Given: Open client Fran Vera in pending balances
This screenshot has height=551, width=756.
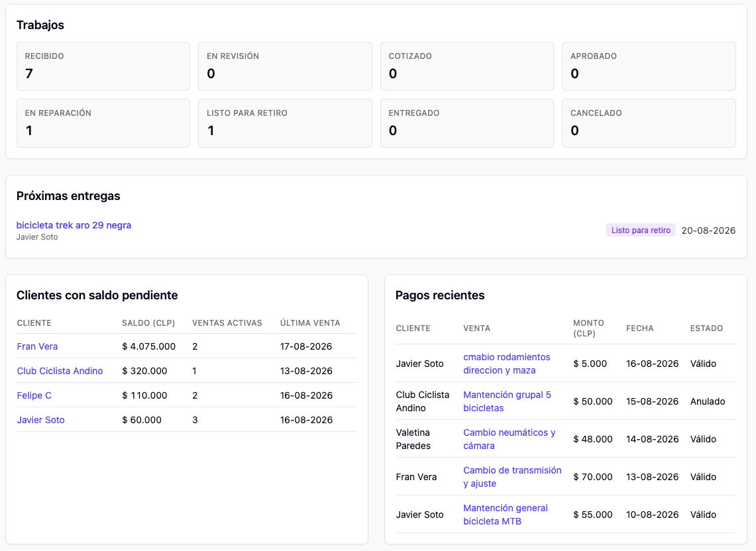Looking at the screenshot, I should click(37, 346).
